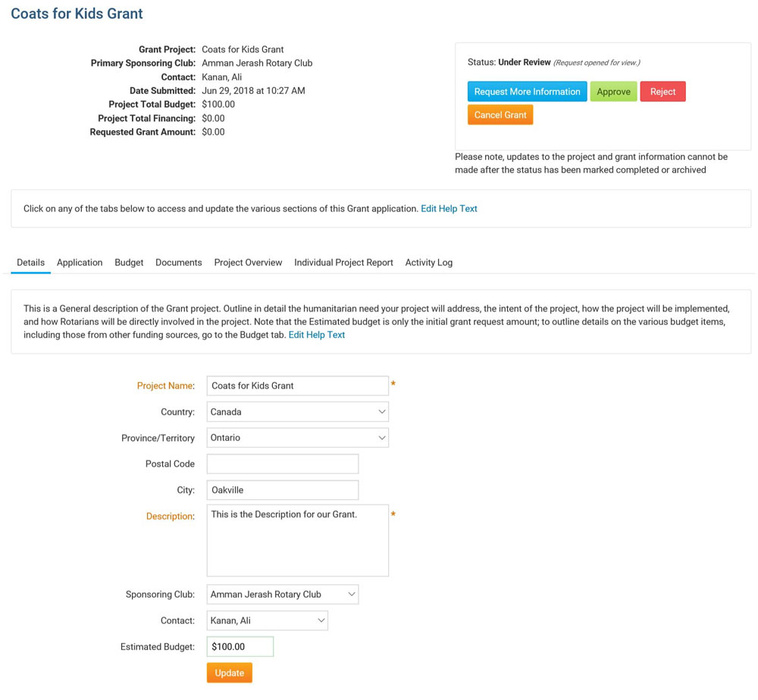
Task: View the Activity Log tab
Action: pos(428,262)
